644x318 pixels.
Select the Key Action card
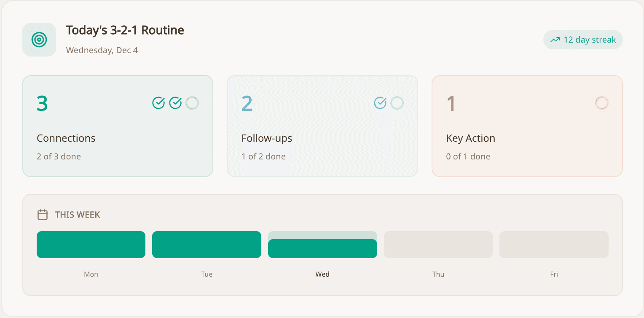click(527, 139)
